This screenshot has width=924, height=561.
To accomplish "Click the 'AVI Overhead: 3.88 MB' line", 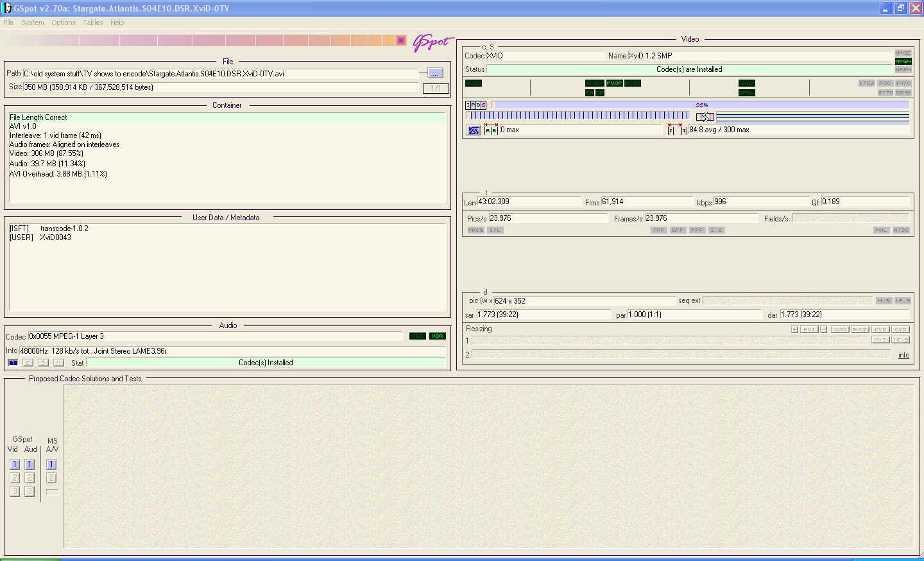I will point(58,174).
